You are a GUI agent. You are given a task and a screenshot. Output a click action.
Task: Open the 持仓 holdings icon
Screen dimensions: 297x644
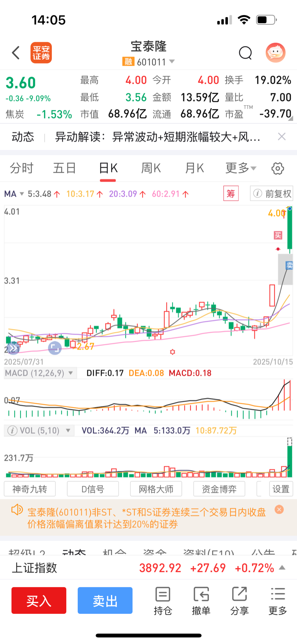[x=163, y=601]
